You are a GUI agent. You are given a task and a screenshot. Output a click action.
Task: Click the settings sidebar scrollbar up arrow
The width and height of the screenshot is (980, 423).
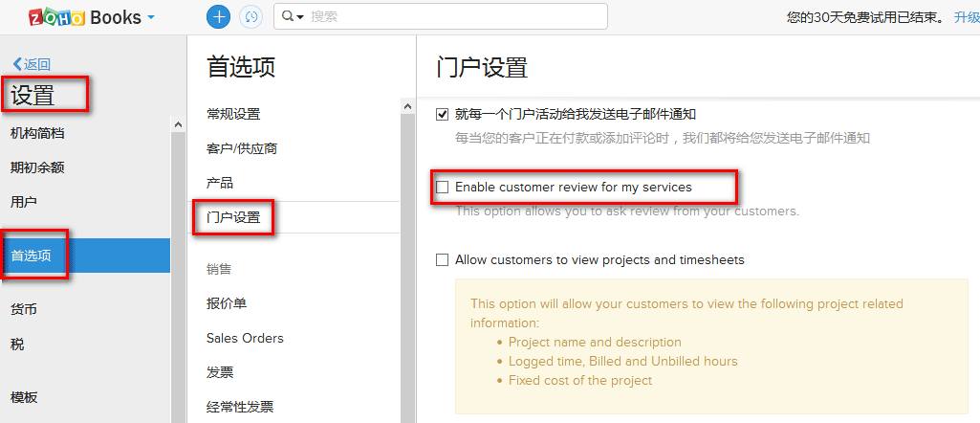pyautogui.click(x=178, y=124)
